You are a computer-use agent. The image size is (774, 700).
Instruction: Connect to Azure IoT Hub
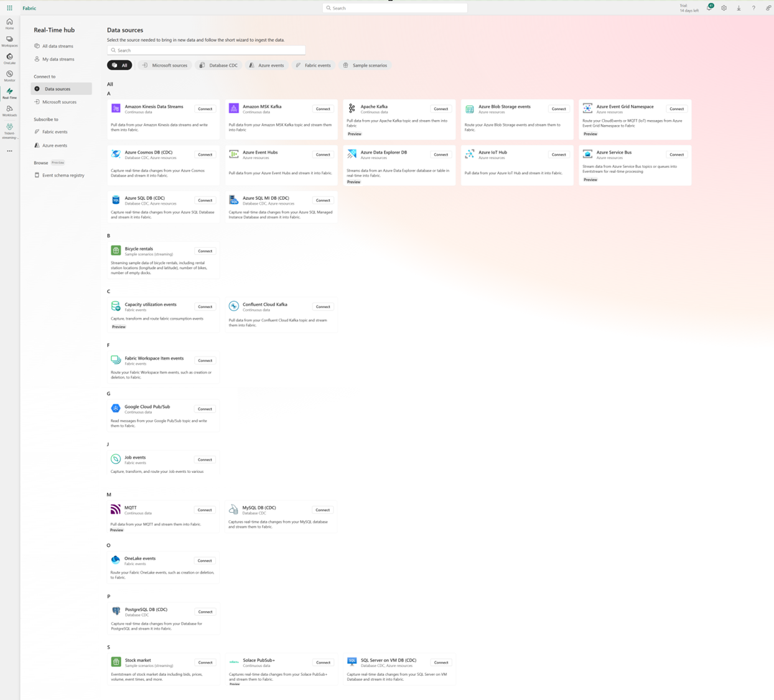pyautogui.click(x=559, y=154)
